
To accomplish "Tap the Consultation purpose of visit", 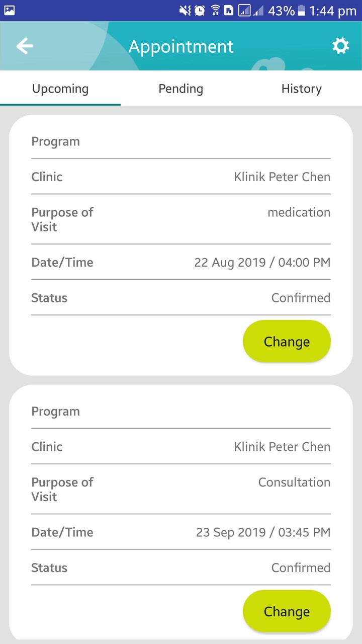I will click(294, 482).
